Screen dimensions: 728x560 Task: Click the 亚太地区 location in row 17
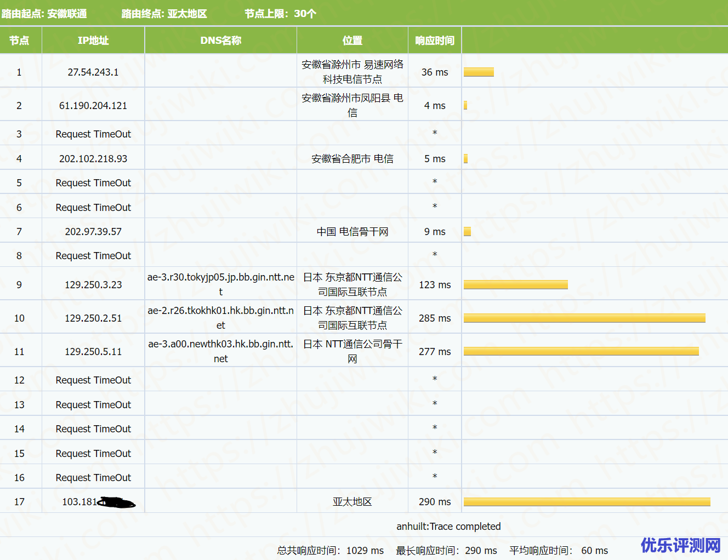tap(352, 502)
